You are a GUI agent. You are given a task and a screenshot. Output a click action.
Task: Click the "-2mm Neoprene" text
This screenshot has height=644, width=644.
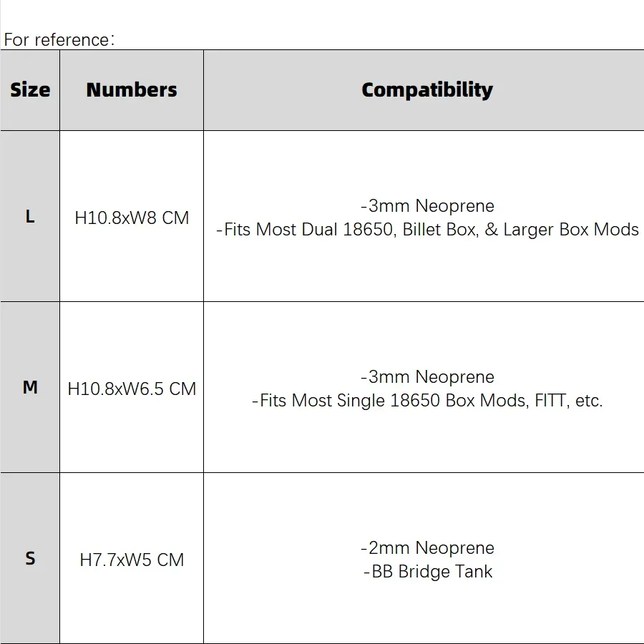427,548
